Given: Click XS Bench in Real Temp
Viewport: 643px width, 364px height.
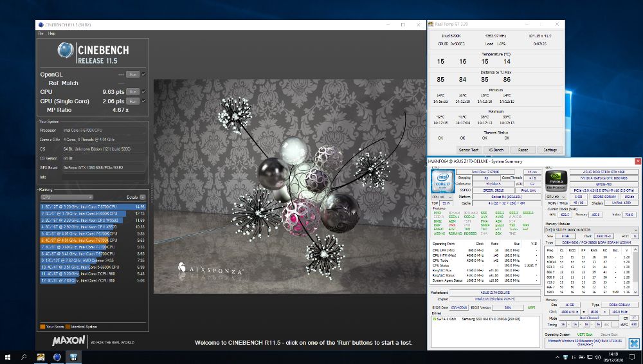Looking at the screenshot, I should [x=496, y=150].
